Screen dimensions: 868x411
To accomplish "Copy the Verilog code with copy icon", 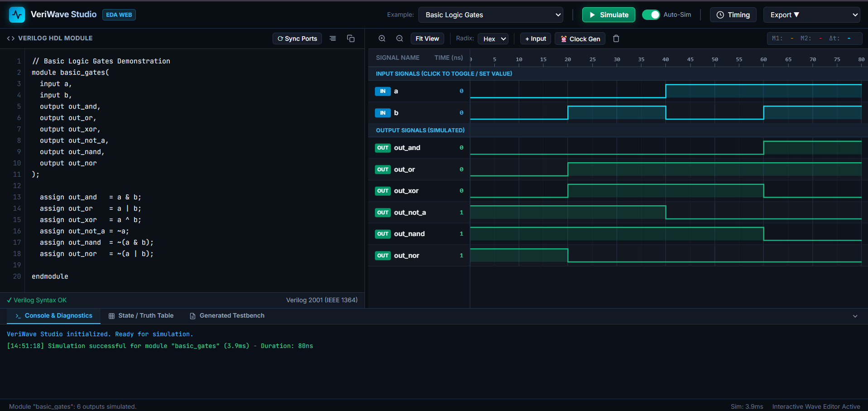I will coord(351,39).
